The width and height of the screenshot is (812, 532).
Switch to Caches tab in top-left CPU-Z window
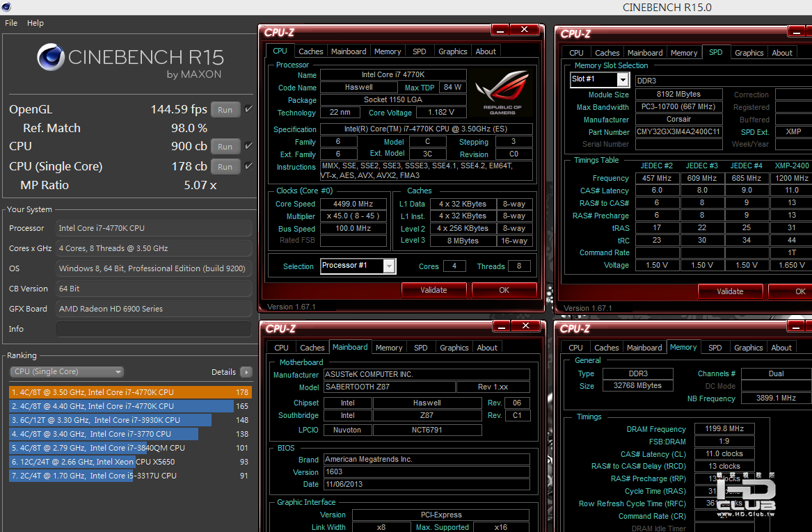(311, 51)
